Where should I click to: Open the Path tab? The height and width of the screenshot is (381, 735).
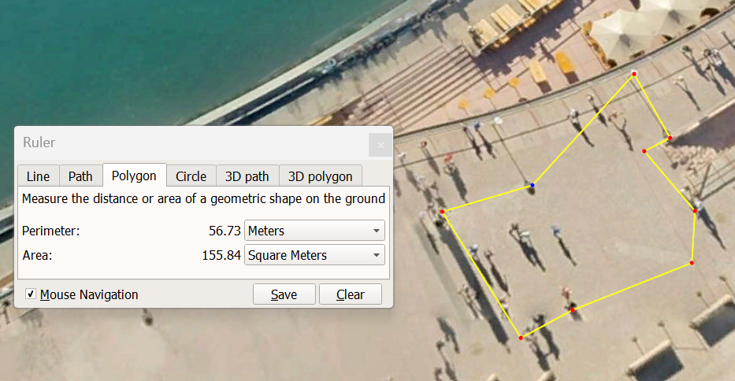[x=81, y=176]
